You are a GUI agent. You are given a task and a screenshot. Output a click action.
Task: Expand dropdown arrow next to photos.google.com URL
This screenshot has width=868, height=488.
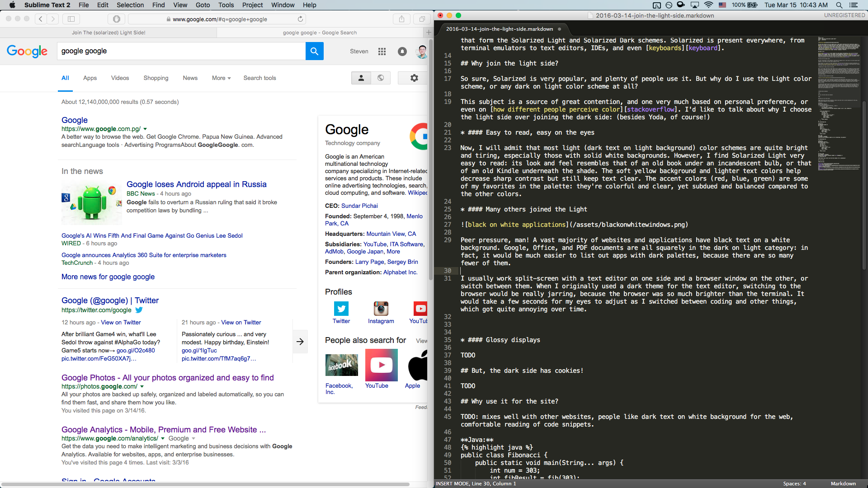coord(142,387)
